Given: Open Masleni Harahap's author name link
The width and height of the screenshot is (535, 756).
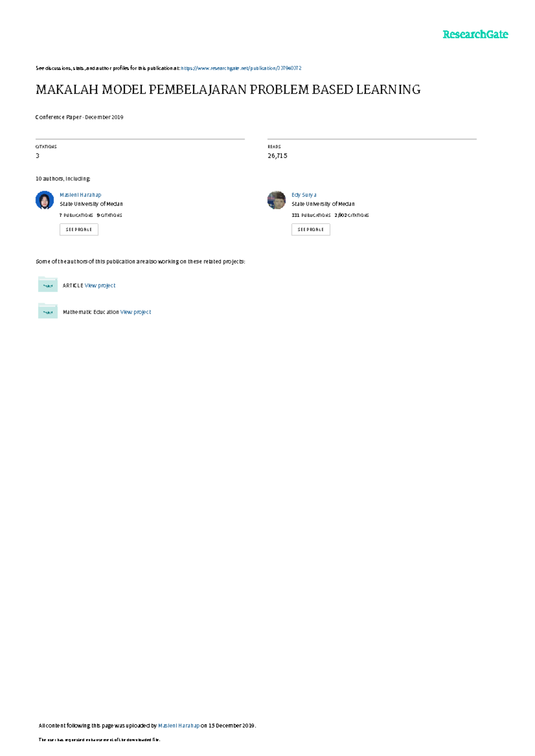Looking at the screenshot, I should 80,195.
